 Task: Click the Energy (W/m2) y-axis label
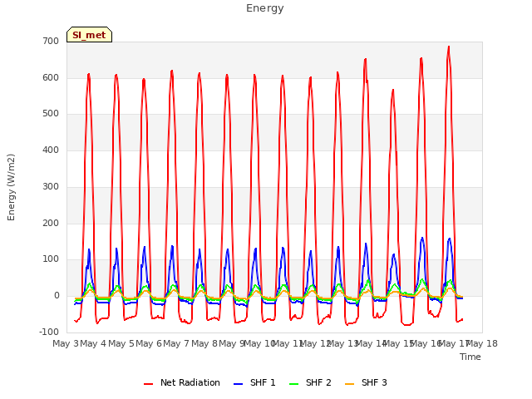pos(11,187)
